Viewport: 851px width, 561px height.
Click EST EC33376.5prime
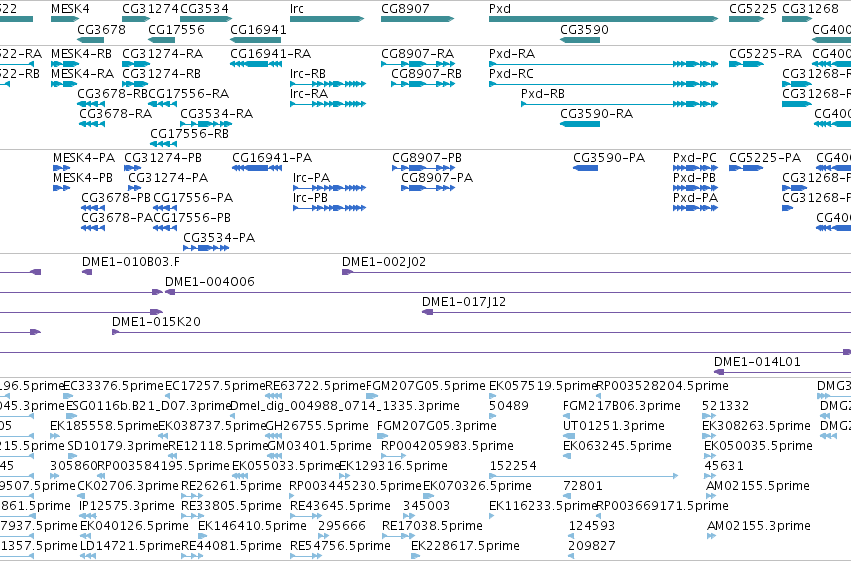tap(113, 386)
